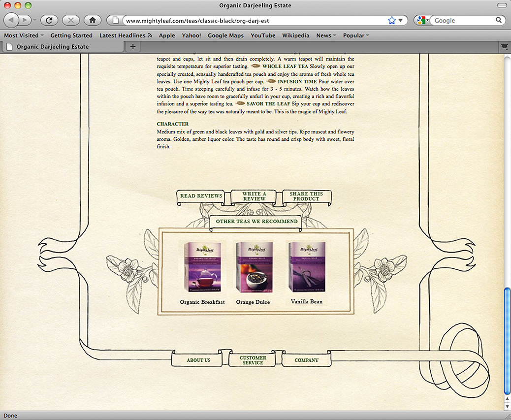Click the Other Teas We Recommend heading
This screenshot has height=420, width=511.
(256, 221)
